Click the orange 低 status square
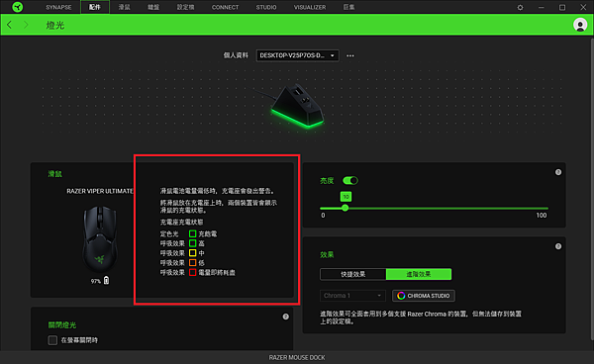The width and height of the screenshot is (594, 364). (x=192, y=262)
